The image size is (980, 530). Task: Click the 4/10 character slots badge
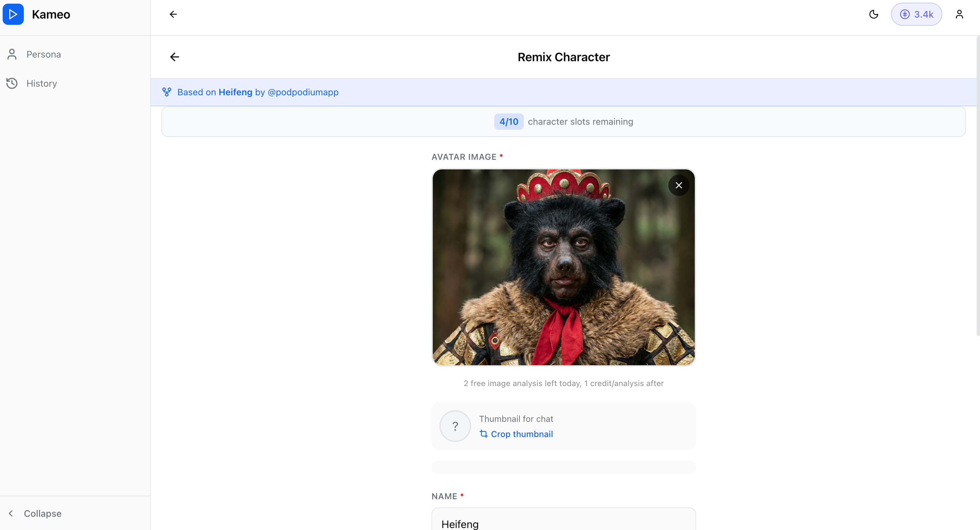pos(509,121)
